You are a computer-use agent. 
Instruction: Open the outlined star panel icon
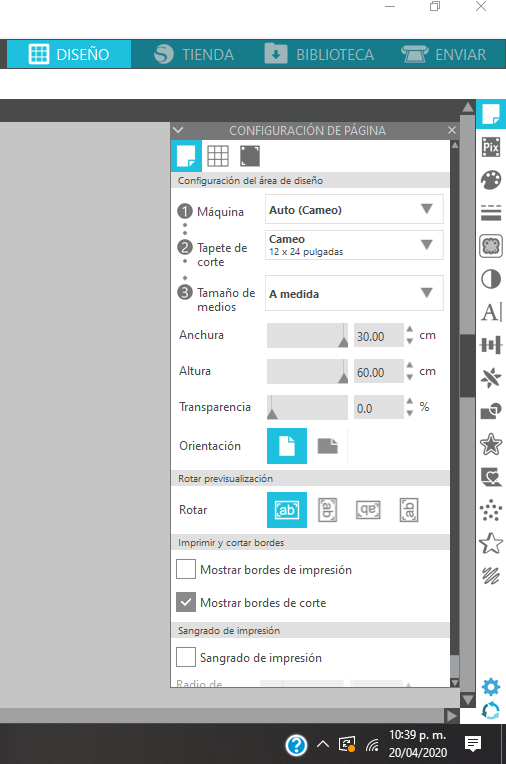click(491, 543)
